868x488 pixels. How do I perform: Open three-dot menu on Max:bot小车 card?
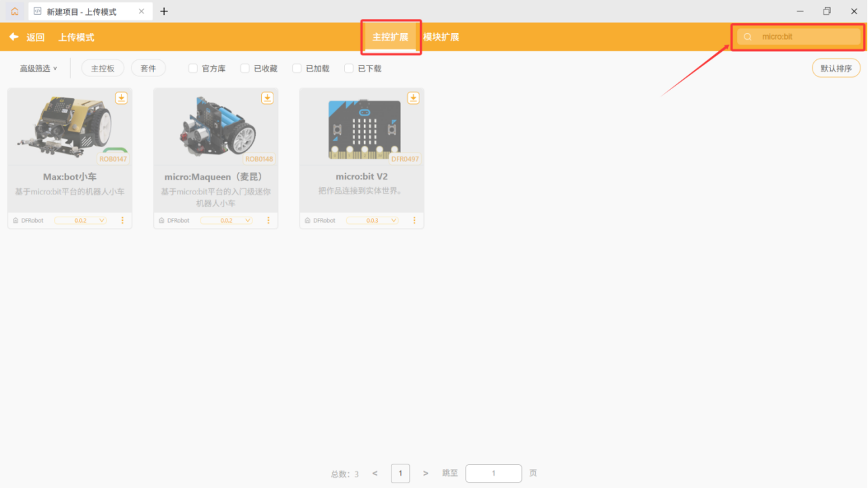tap(122, 221)
